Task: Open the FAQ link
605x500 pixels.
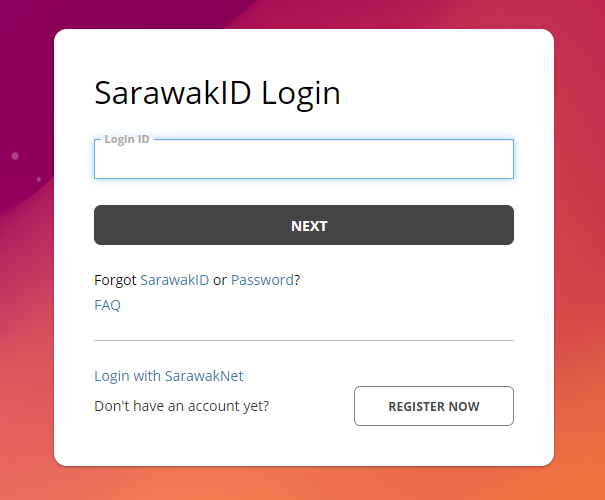Action: (107, 305)
